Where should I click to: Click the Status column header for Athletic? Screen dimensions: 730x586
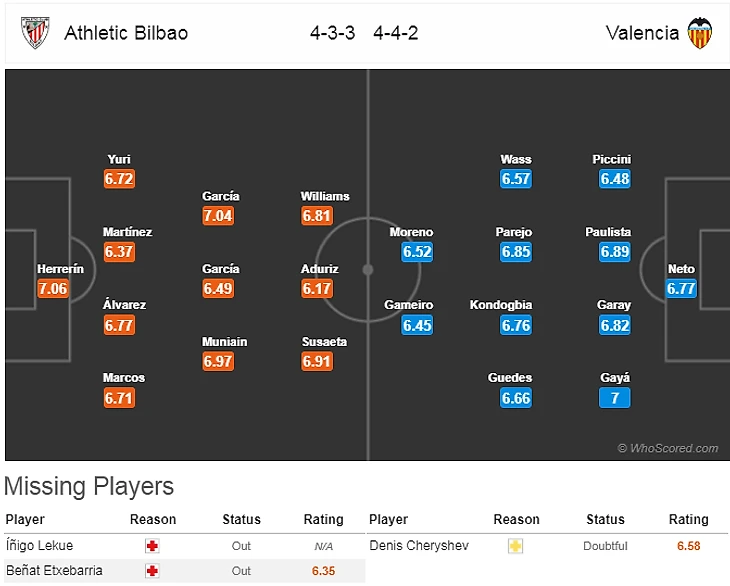(242, 519)
